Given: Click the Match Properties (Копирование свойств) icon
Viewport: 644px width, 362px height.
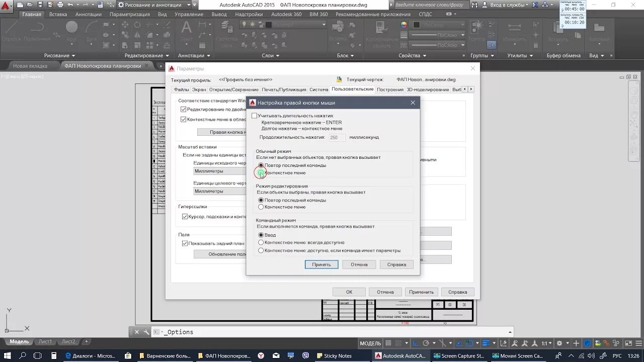Looking at the screenshot, I should click(382, 33).
